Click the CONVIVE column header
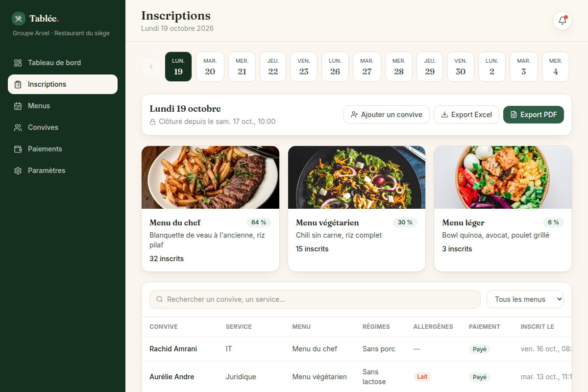 164,327
